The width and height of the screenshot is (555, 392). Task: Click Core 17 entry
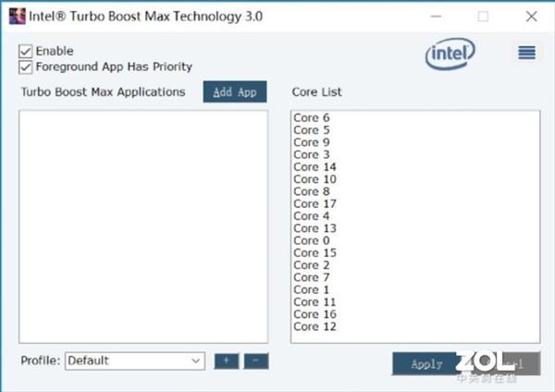314,203
